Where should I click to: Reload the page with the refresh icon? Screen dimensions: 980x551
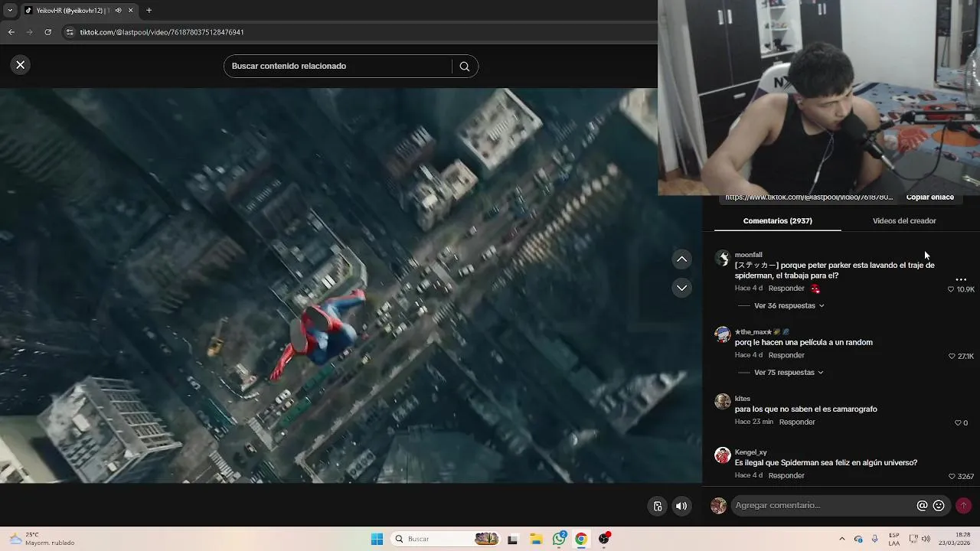click(47, 32)
